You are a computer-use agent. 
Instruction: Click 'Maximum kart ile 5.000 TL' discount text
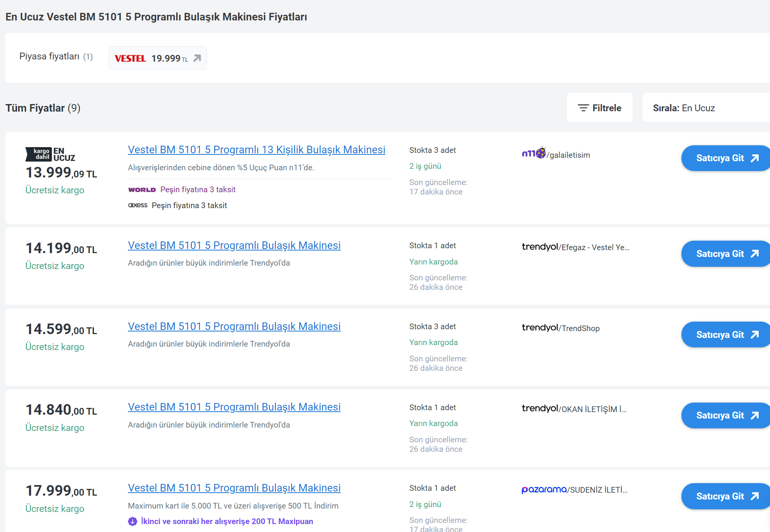coord(233,506)
